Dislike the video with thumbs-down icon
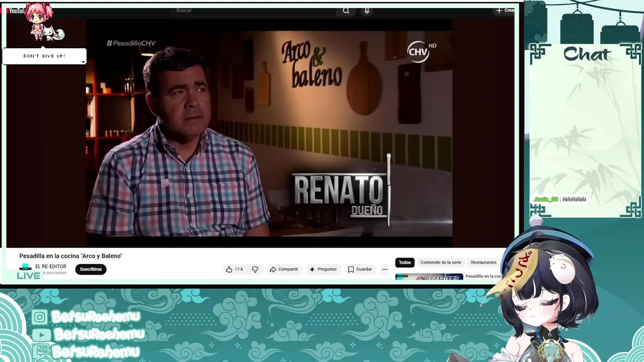This screenshot has width=644, height=362. [255, 269]
